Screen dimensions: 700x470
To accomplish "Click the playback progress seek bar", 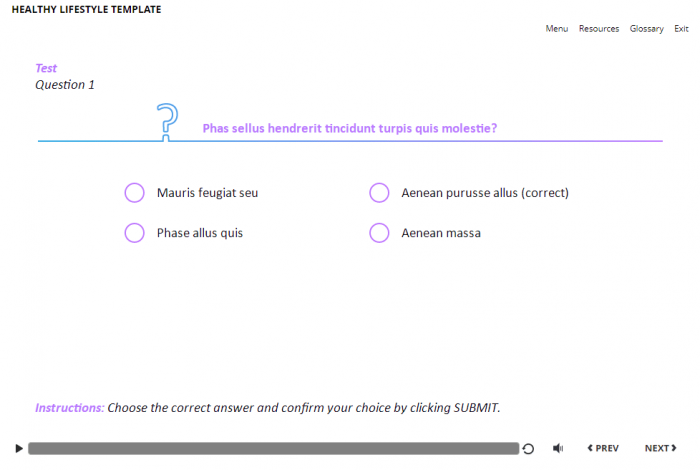I will pos(272,448).
